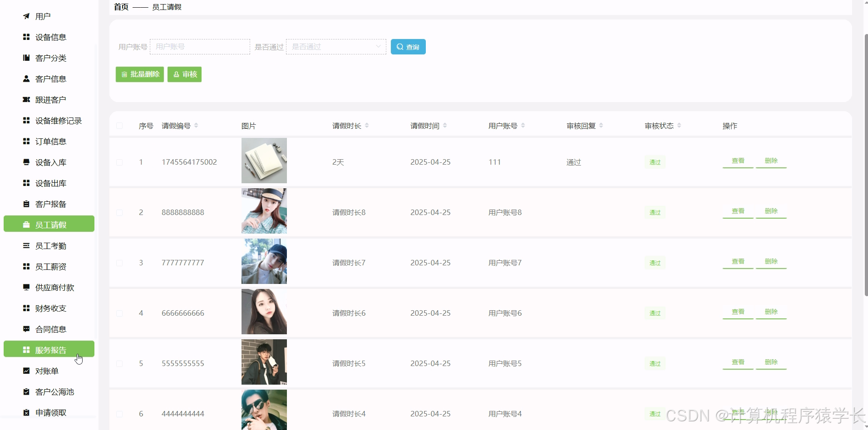Click the 设备信息 grid icon
Viewport: 868px width, 430px height.
[26, 37]
